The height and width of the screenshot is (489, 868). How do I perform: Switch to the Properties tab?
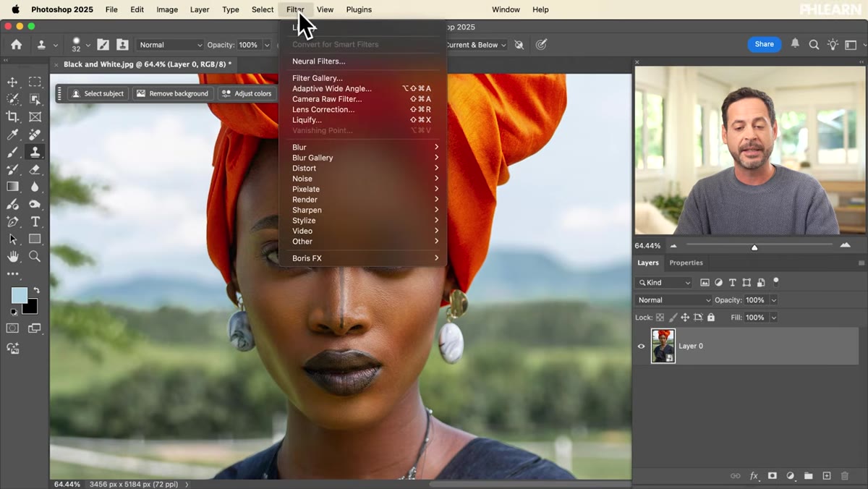686,263
